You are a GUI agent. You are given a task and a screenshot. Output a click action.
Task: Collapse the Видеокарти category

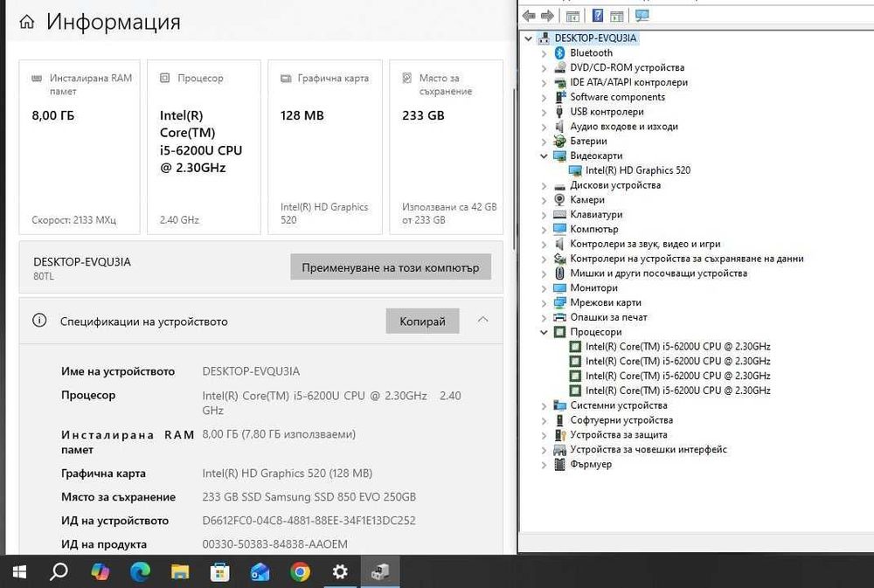[544, 156]
